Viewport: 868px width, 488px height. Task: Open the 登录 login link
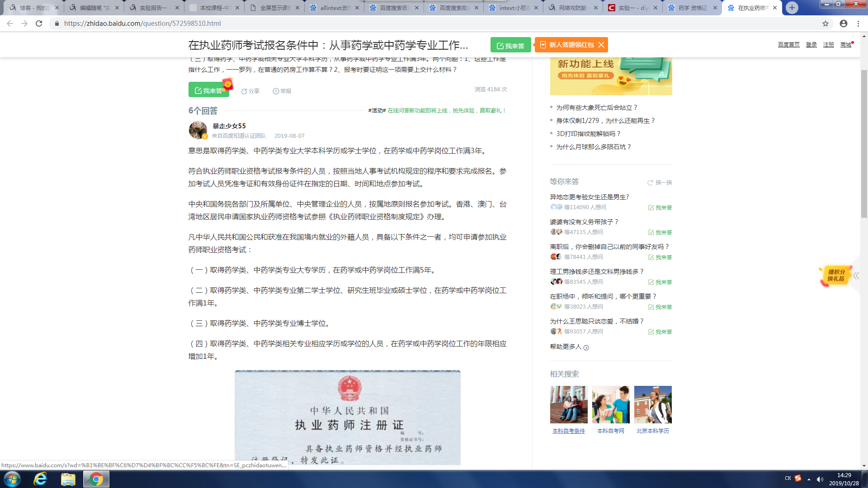811,45
